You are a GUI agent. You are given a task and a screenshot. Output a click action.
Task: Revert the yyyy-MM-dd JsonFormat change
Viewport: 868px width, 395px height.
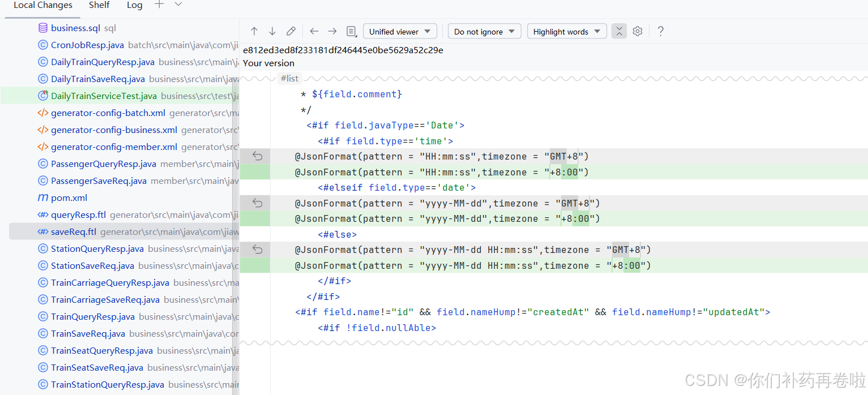point(258,203)
